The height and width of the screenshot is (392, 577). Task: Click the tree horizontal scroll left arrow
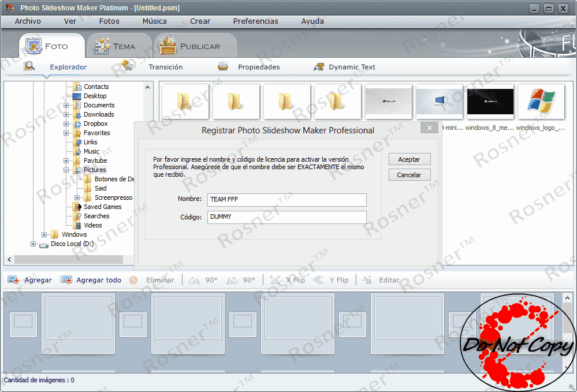(10, 260)
